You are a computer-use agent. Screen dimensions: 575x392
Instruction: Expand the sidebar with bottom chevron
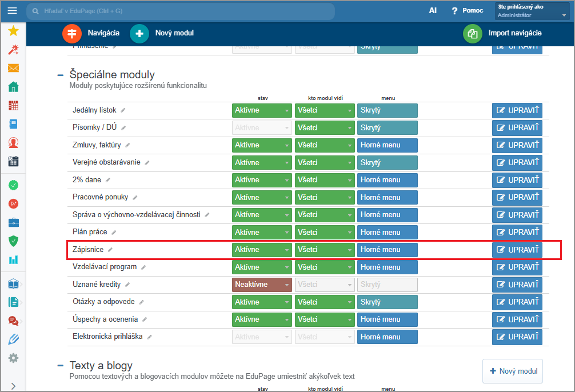(x=13, y=386)
